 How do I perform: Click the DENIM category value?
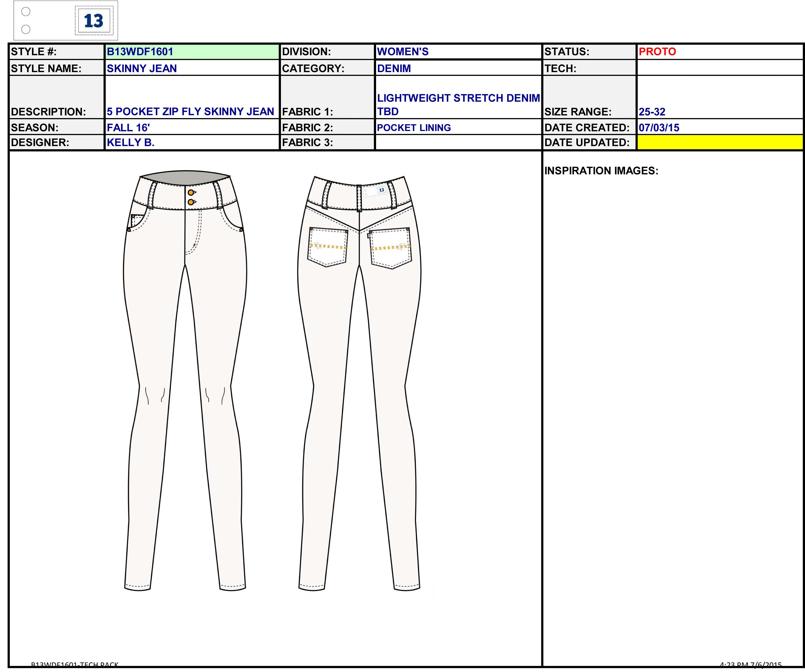pyautogui.click(x=394, y=69)
